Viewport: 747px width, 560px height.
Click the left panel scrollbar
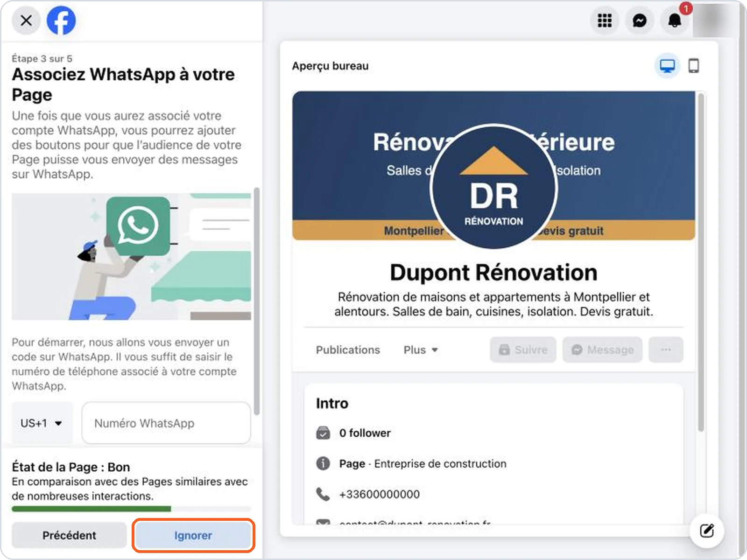coord(256,301)
